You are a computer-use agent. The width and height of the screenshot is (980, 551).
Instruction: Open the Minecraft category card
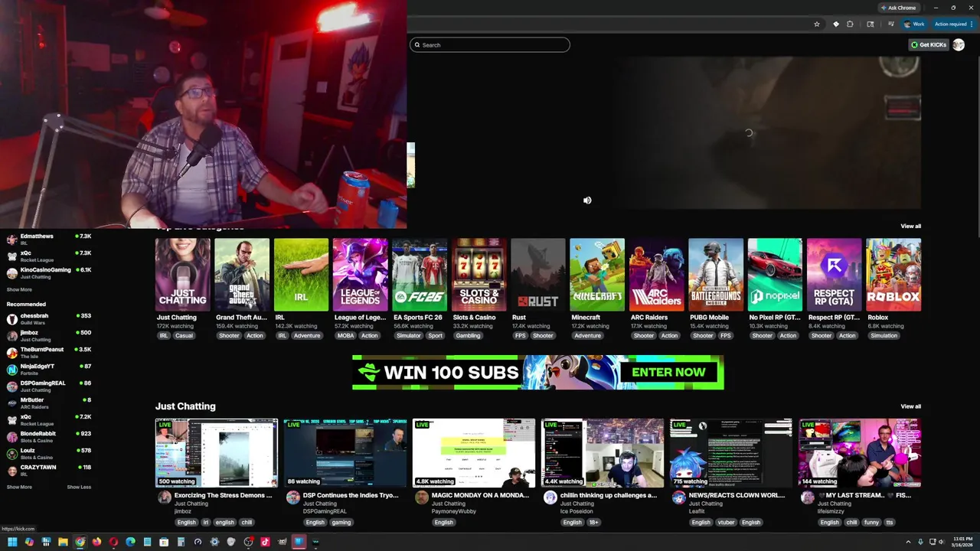pyautogui.click(x=597, y=275)
